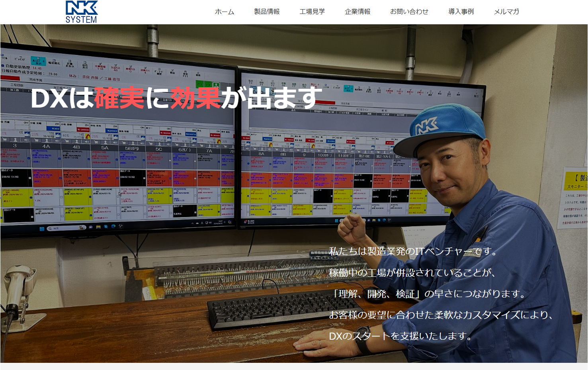Select 企業情報 in the navigation bar
This screenshot has height=370, width=588.
pyautogui.click(x=357, y=12)
